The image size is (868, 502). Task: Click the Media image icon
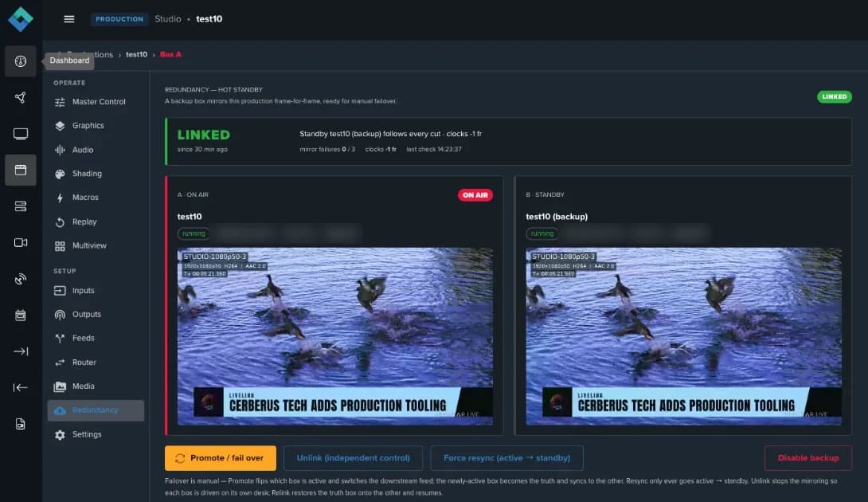(60, 386)
